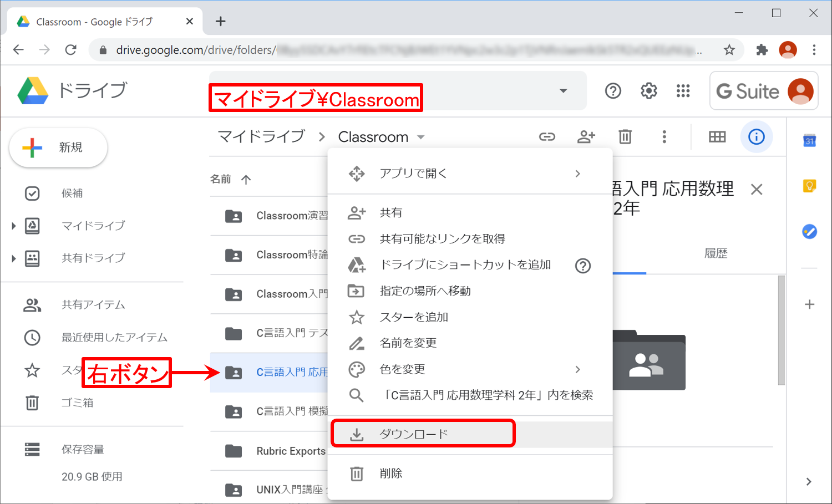Select the Classroom入門 folder
The height and width of the screenshot is (504, 832).
point(270,294)
